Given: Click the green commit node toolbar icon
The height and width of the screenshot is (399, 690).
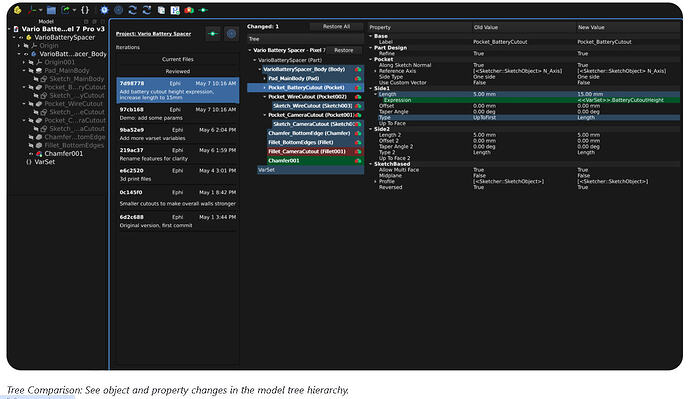Looking at the screenshot, I should [203, 10].
